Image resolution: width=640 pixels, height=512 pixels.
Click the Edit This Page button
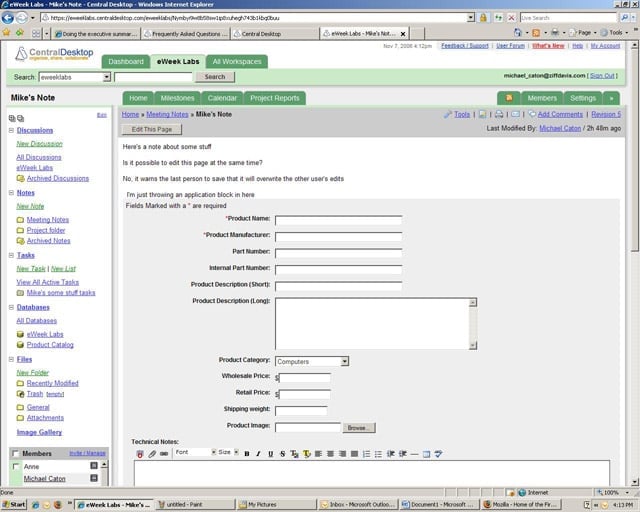[x=151, y=129]
